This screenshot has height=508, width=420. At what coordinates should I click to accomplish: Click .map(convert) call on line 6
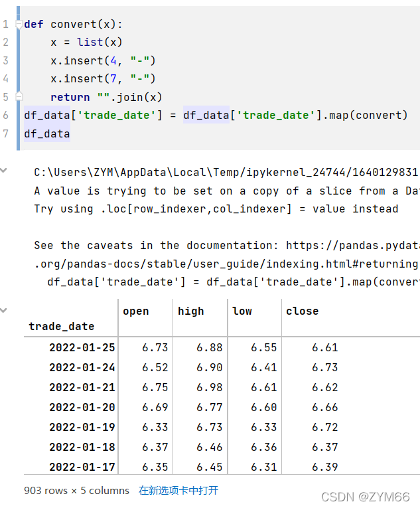coord(366,115)
